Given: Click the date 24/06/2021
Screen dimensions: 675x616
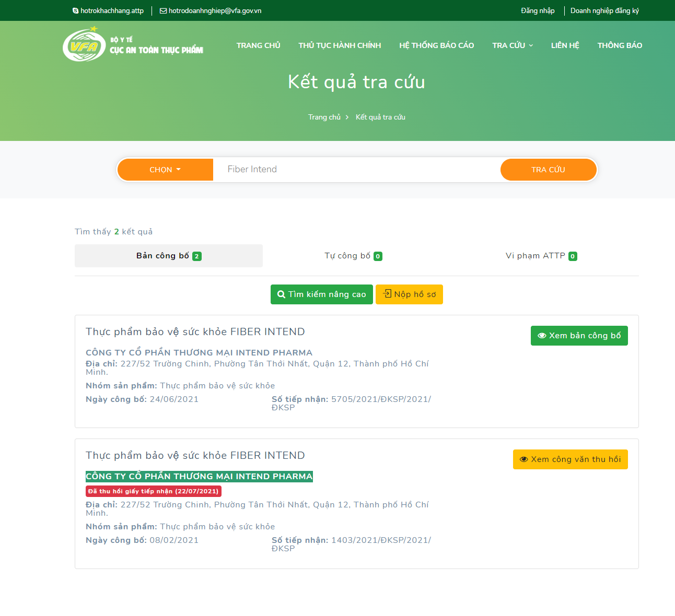Looking at the screenshot, I should 174,399.
